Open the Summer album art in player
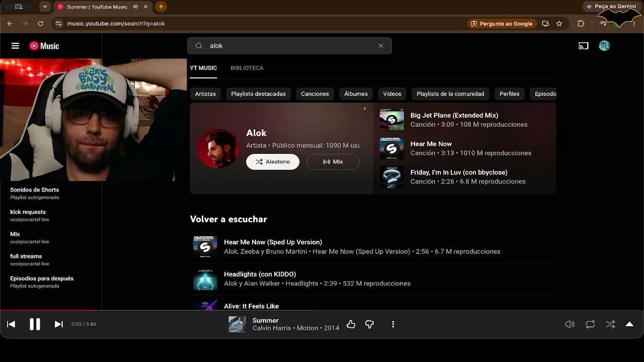 (x=237, y=324)
